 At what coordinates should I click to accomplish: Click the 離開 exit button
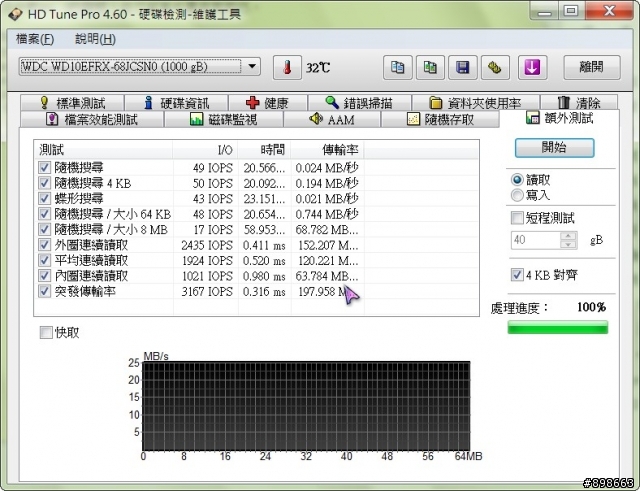click(x=592, y=67)
